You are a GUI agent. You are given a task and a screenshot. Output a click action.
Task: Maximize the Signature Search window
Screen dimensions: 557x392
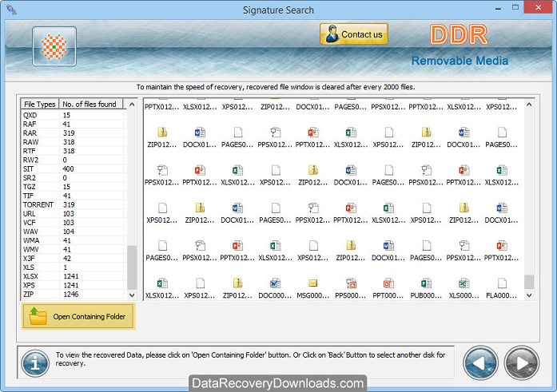(515, 7)
